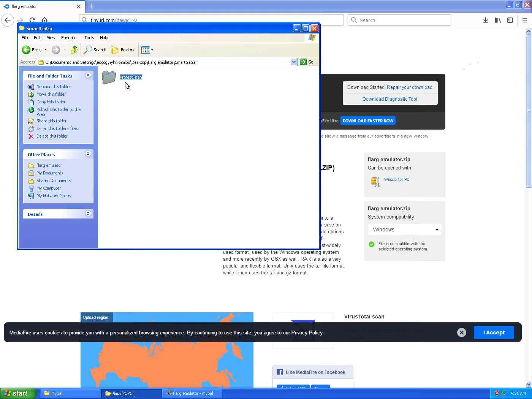532x399 pixels.
Task: Click DOWNLOAD FASTER NOW button
Action: 368,121
